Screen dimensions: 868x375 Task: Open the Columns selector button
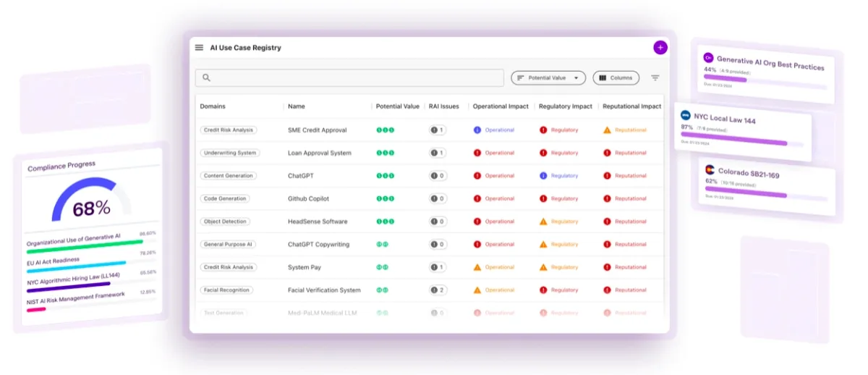[616, 78]
